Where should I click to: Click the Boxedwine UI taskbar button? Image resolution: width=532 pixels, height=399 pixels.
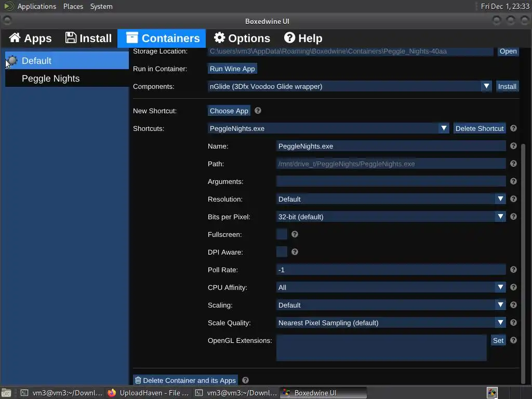click(x=323, y=393)
